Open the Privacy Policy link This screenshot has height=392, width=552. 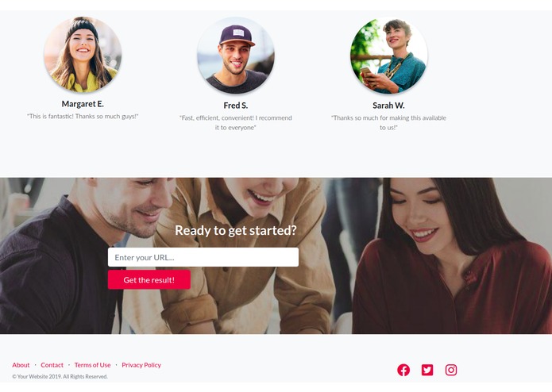(141, 365)
